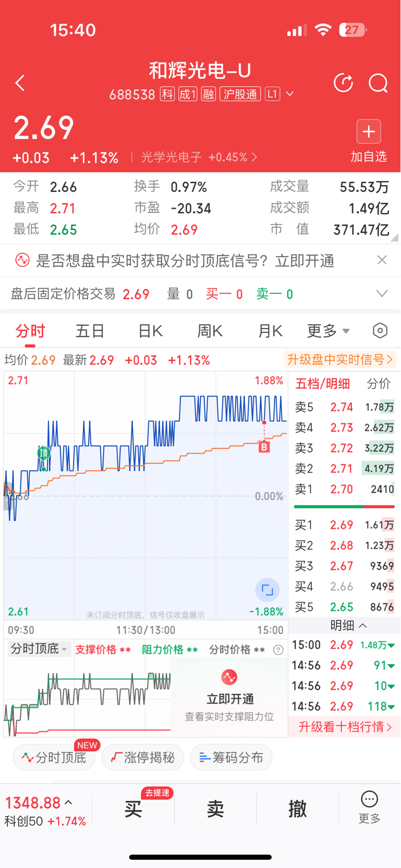Tap the signal promo red circle icon

coord(22,260)
